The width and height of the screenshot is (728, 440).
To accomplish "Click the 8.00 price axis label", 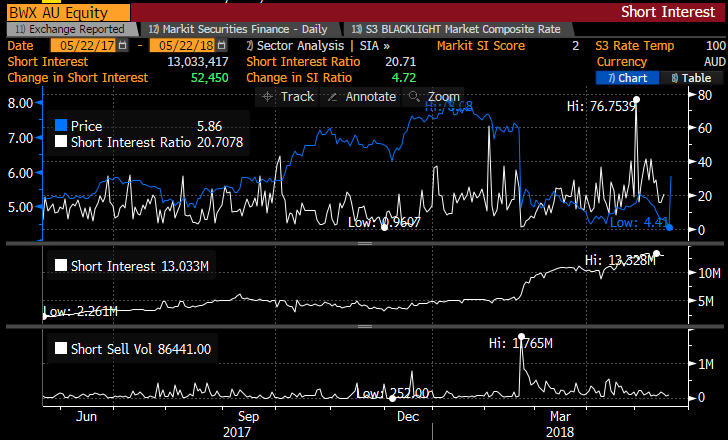I will [x=20, y=103].
